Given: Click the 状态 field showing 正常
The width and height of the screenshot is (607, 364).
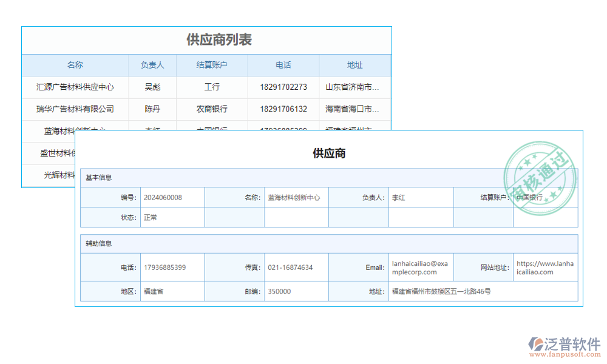Looking at the screenshot, I should 173,217.
